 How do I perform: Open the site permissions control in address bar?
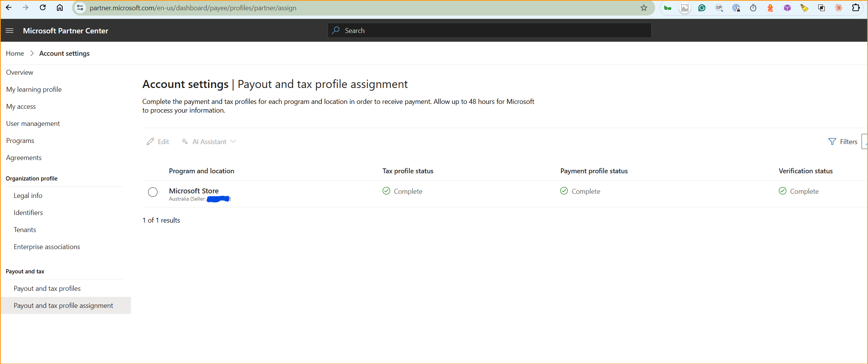pos(80,8)
